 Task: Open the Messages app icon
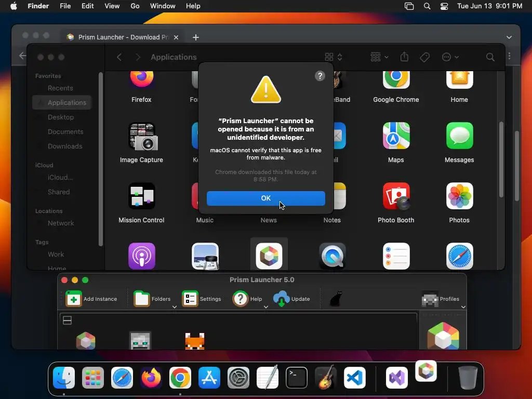(x=459, y=136)
